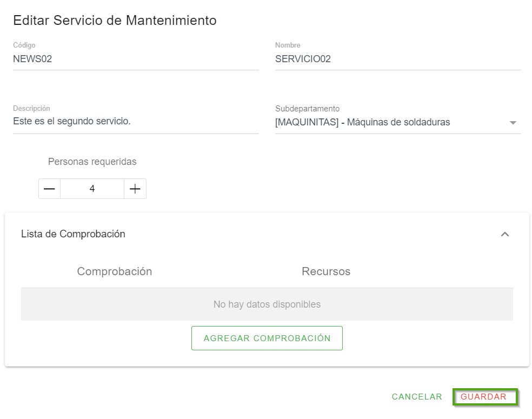Click the Comprobación column header
The height and width of the screenshot is (419, 532).
[115, 271]
